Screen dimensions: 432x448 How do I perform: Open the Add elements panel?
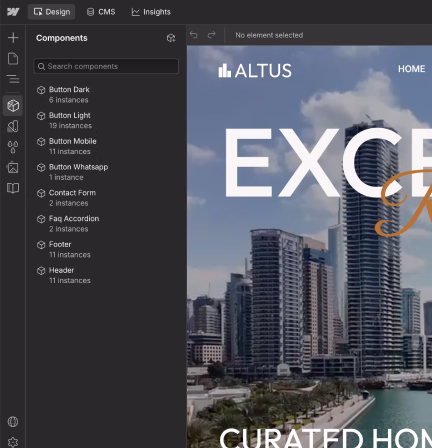tap(13, 37)
